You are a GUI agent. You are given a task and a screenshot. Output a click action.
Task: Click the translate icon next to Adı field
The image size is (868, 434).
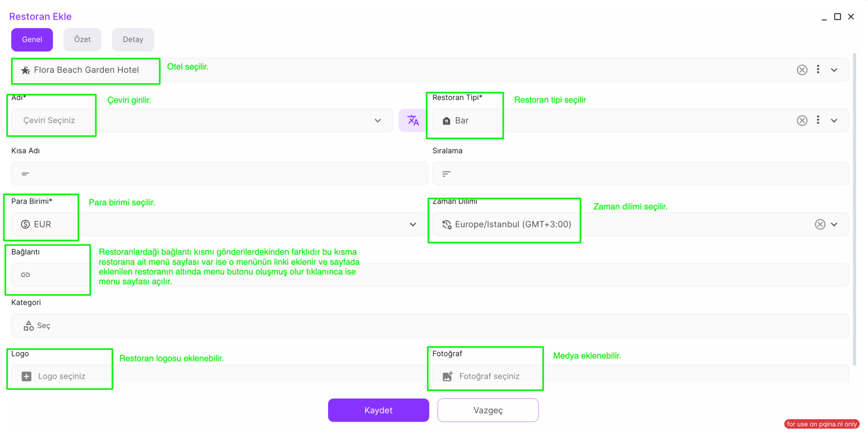412,120
